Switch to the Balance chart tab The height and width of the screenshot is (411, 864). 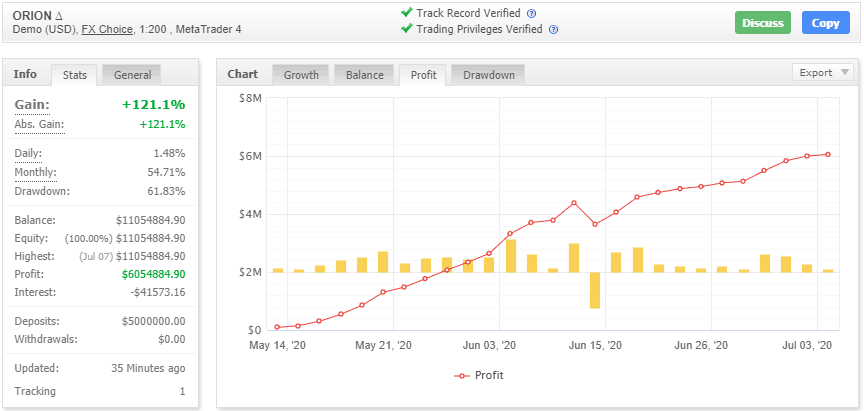pos(364,75)
